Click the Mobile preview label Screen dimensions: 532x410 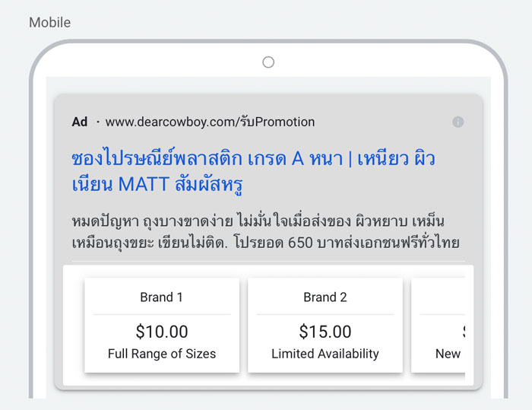(50, 22)
